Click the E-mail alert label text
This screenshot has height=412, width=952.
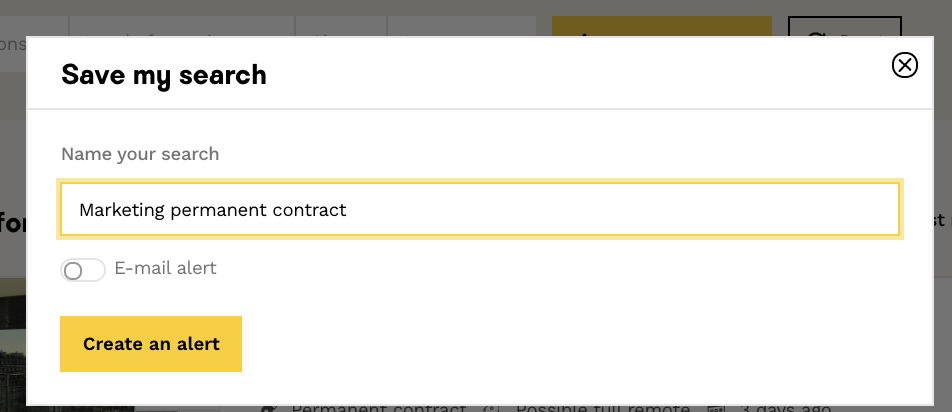[165, 268]
